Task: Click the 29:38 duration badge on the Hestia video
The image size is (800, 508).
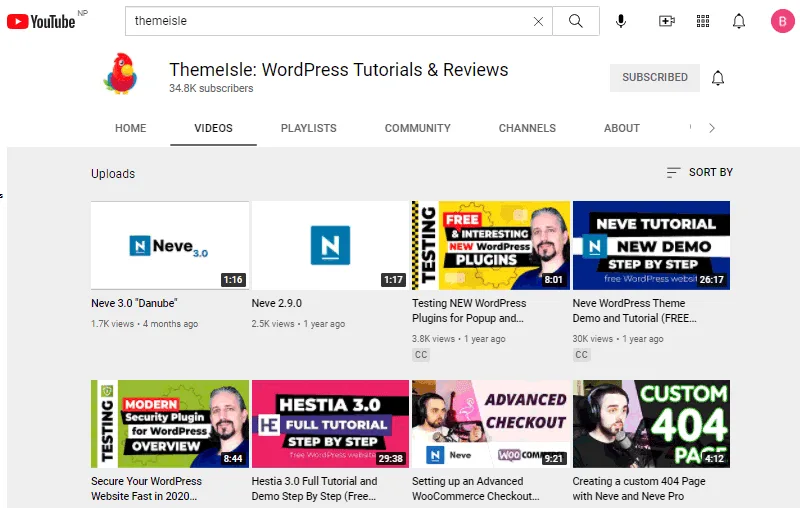Action: pyautogui.click(x=391, y=459)
